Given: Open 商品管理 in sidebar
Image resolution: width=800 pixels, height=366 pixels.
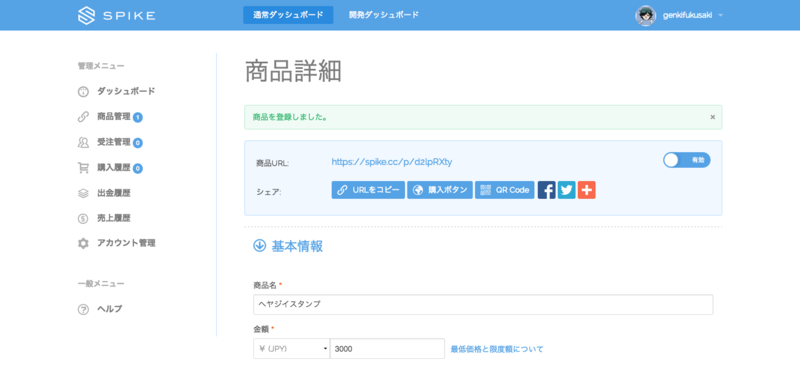Looking at the screenshot, I should (x=114, y=116).
